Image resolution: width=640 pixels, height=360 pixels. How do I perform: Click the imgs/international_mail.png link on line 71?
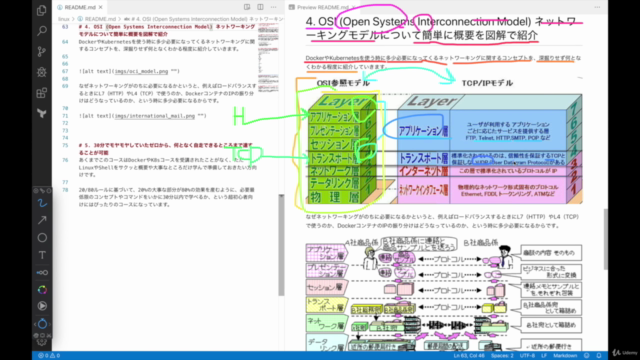155,116
